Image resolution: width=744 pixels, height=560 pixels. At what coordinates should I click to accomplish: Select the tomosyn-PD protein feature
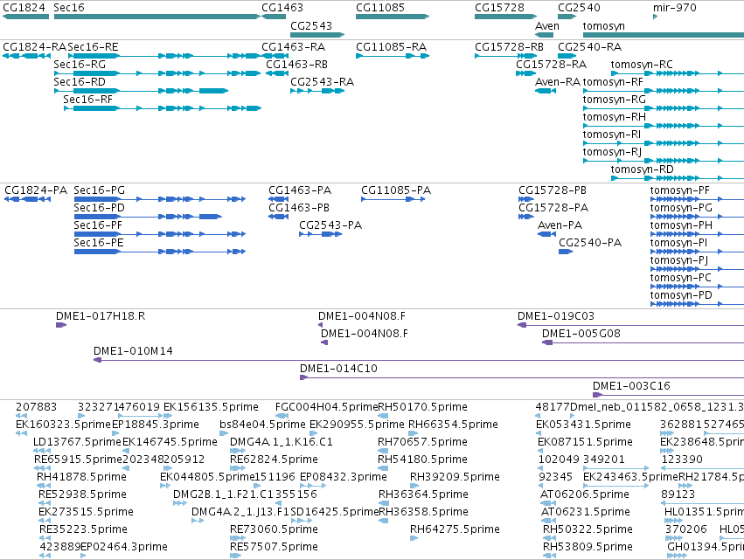tap(697, 304)
